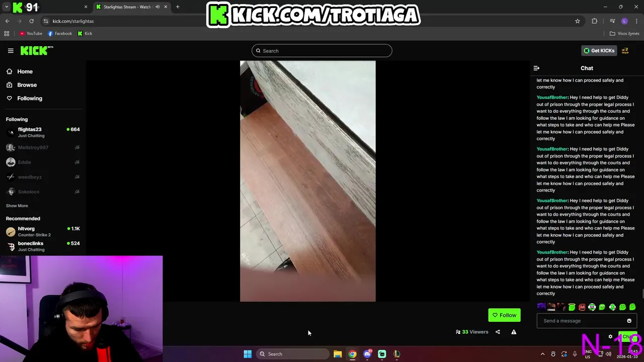Follow the Starlightas channel
The width and height of the screenshot is (644, 362).
pyautogui.click(x=504, y=315)
